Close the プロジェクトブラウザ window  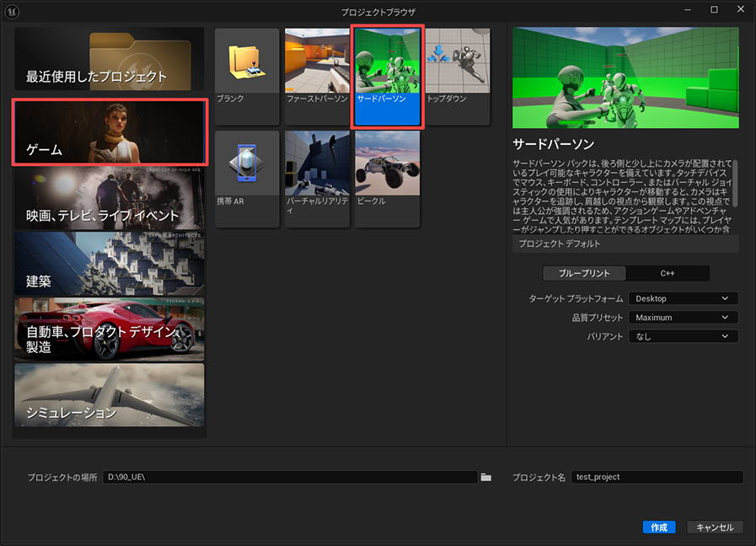tap(741, 9)
